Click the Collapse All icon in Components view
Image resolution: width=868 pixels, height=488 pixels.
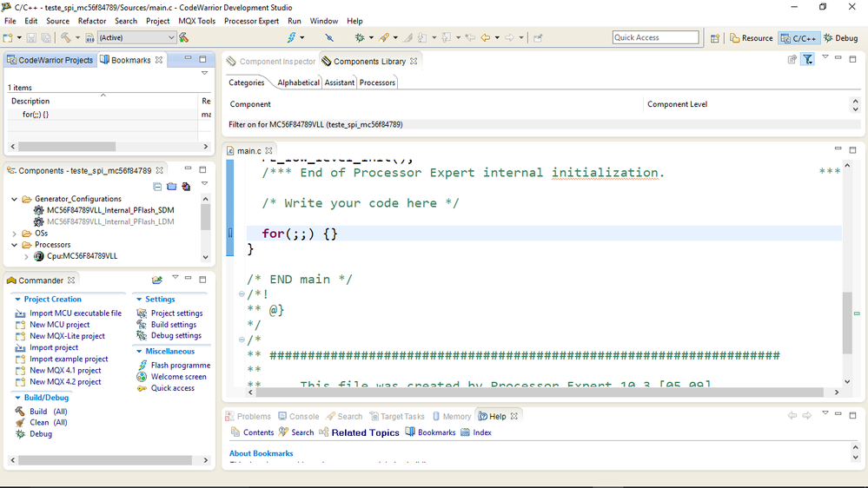pyautogui.click(x=157, y=187)
